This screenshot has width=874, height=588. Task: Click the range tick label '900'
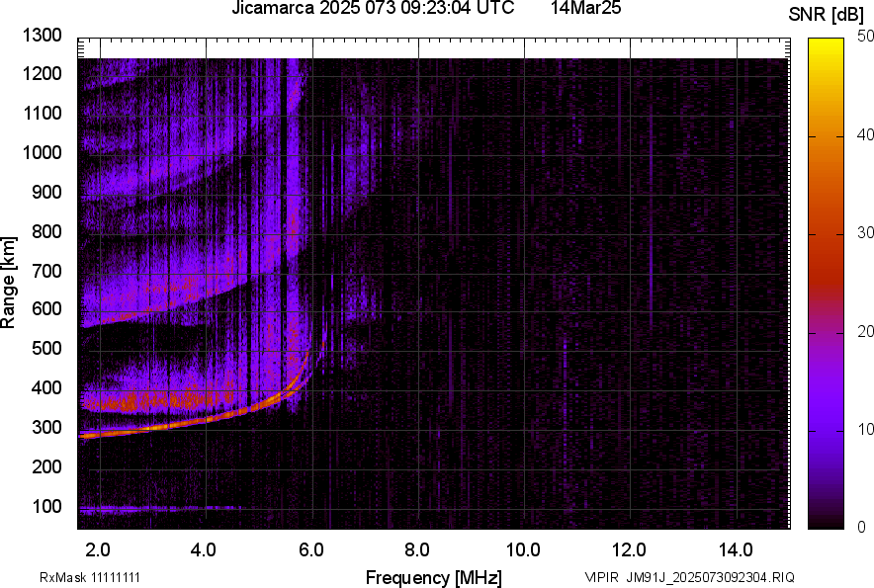coord(46,192)
